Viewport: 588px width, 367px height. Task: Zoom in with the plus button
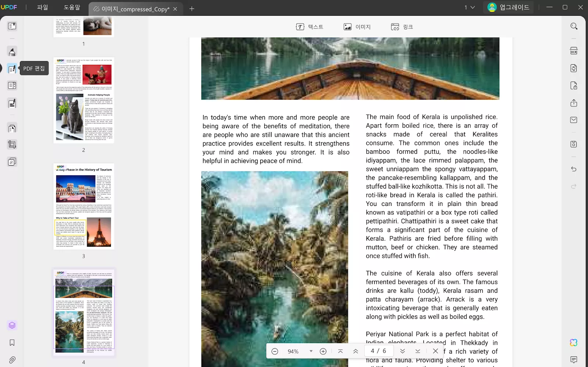pyautogui.click(x=323, y=352)
